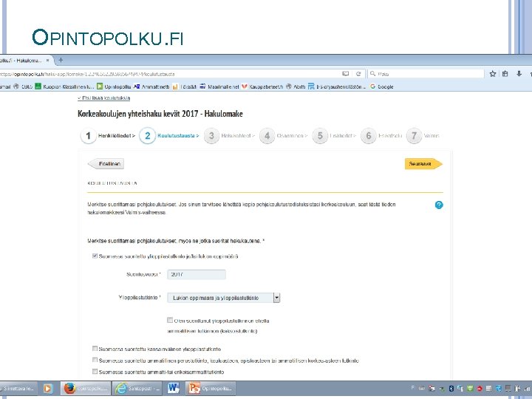Screen dimensions: 532x399
Task: Select step 4 Osaaminen
Action: [x=283, y=136]
